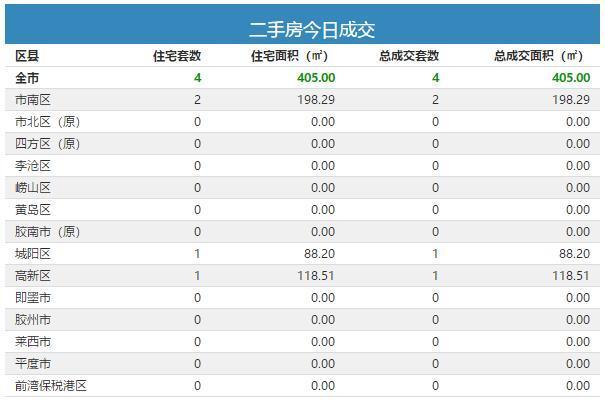
Task: Click 四方区 (原) 总成交套数 value 0
Action: (x=436, y=144)
